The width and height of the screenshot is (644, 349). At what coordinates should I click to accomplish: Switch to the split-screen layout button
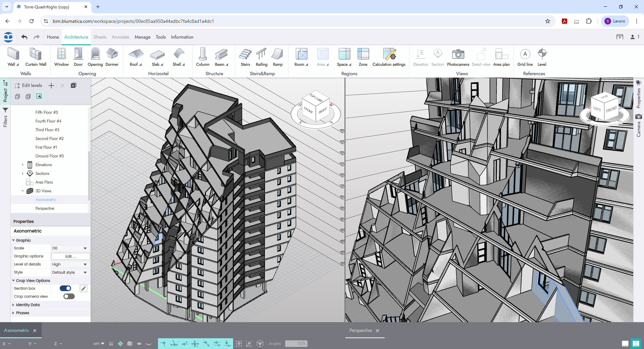coord(636,343)
